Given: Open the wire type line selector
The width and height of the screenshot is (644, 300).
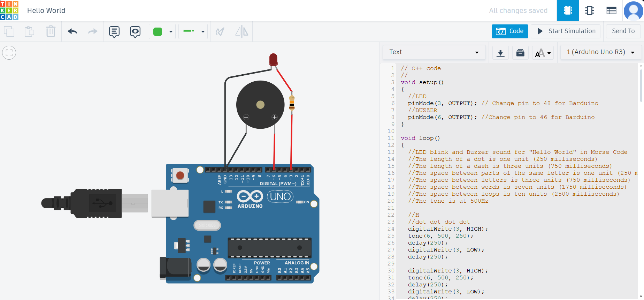Looking at the screenshot, I should [193, 31].
